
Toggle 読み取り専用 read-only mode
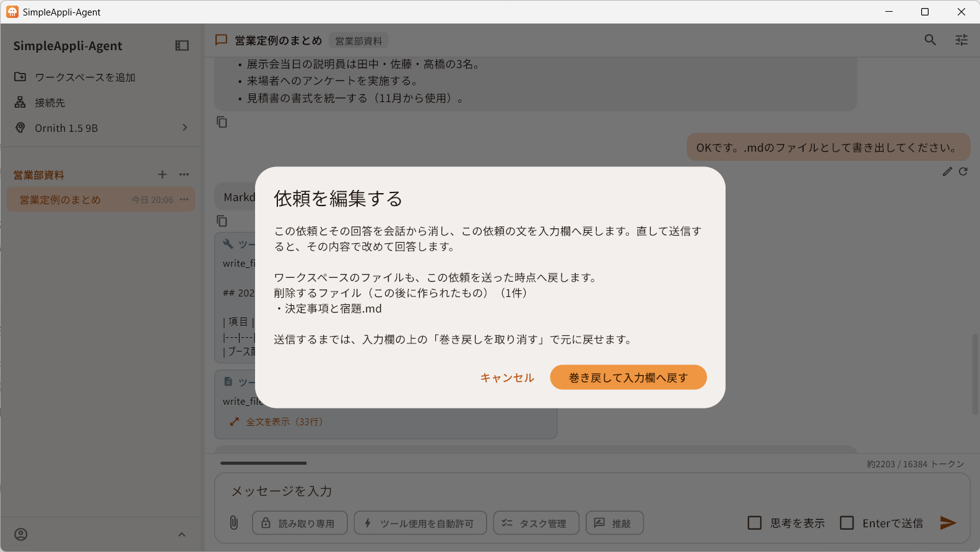point(300,523)
